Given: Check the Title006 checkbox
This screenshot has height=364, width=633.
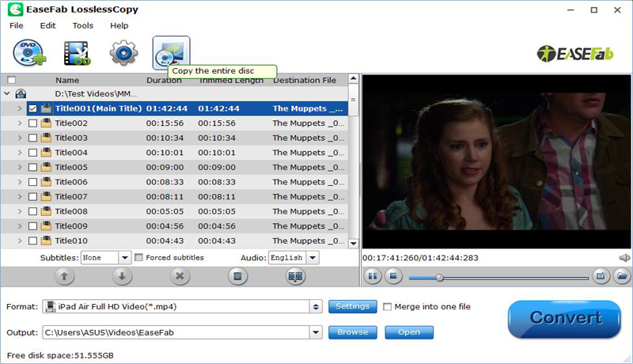Looking at the screenshot, I should (x=32, y=182).
